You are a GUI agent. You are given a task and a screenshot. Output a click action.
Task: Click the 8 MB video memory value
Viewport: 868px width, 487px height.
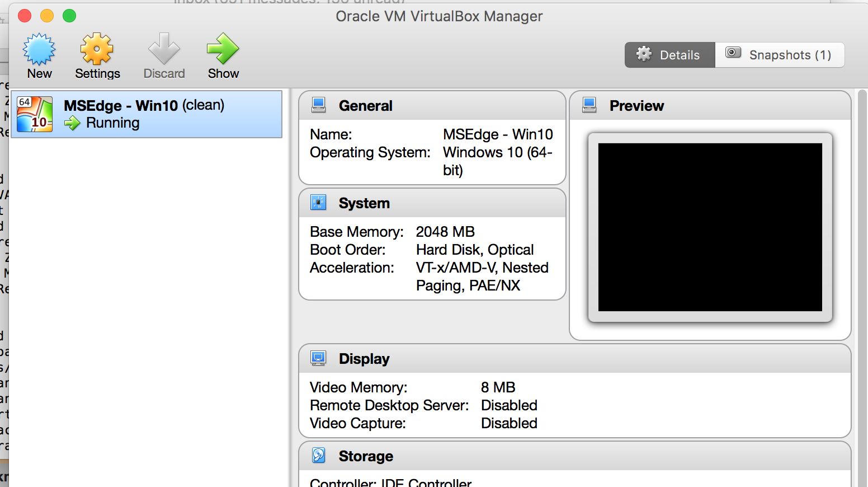(x=498, y=387)
